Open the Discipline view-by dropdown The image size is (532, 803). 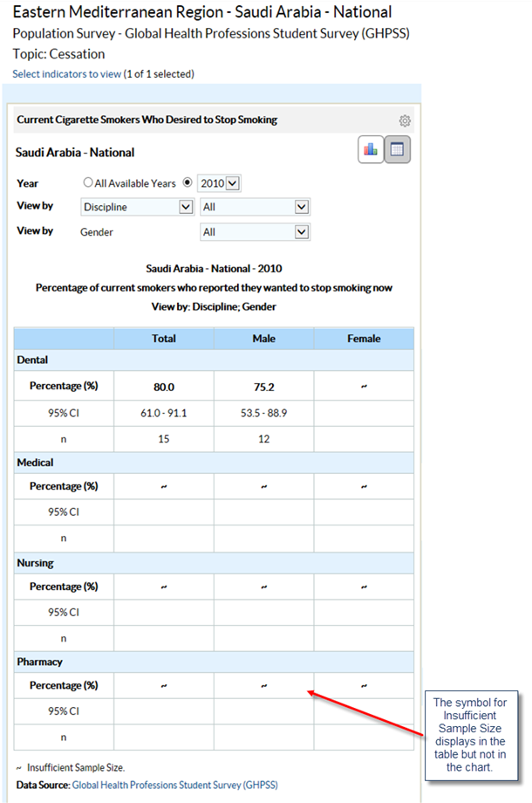[x=137, y=207]
